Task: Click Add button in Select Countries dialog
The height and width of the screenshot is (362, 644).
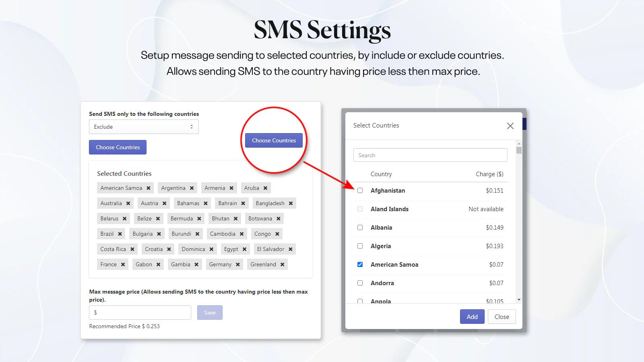Action: [x=472, y=317]
